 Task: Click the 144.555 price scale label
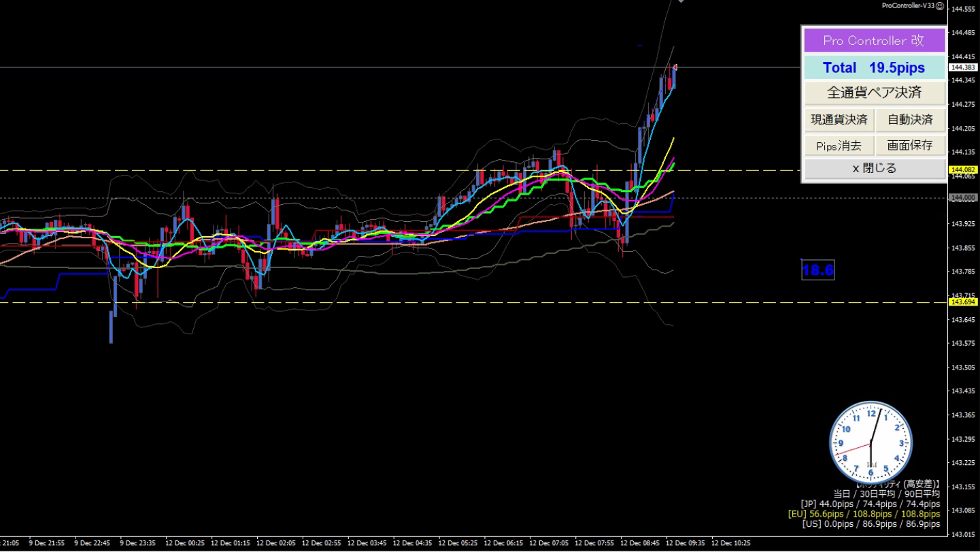[x=963, y=9]
